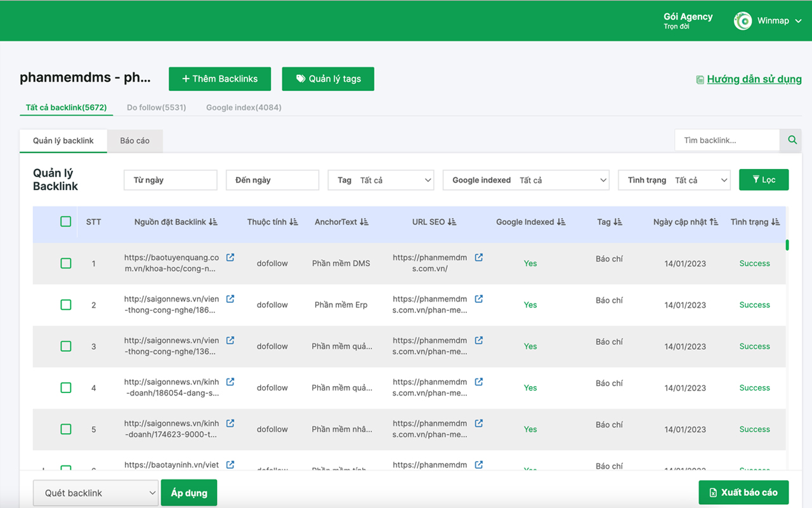
Task: Switch to Do follow(5531) tab
Action: pyautogui.click(x=156, y=107)
